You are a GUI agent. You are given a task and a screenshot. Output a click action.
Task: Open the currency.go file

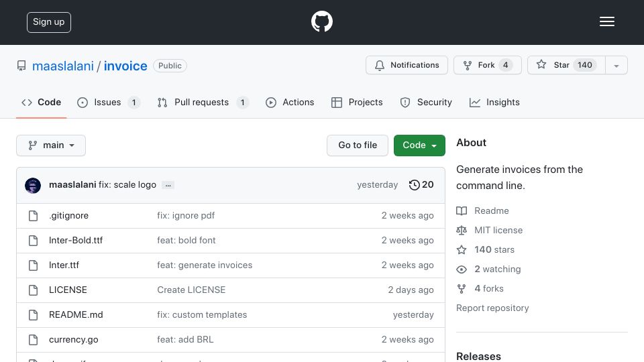(74, 339)
